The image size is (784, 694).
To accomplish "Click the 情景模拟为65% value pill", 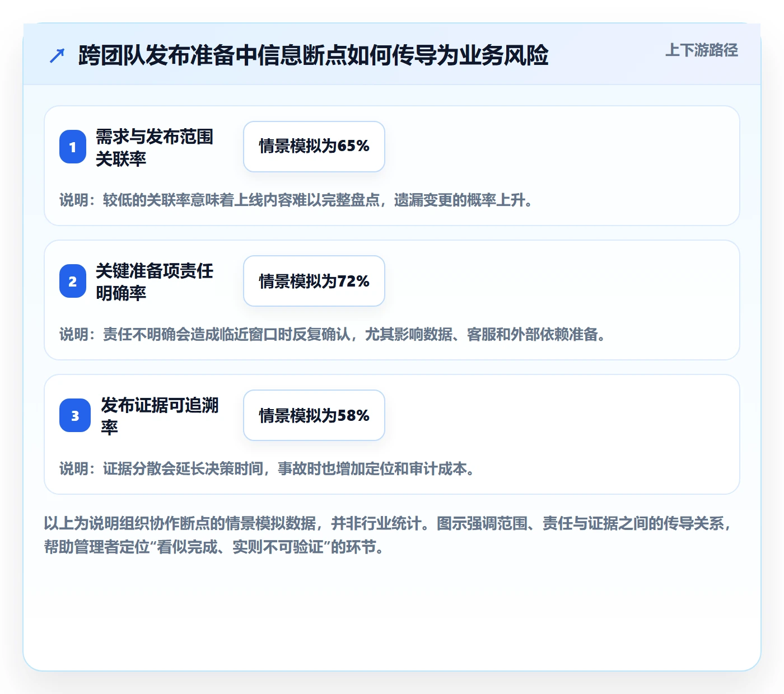I will 314,147.
